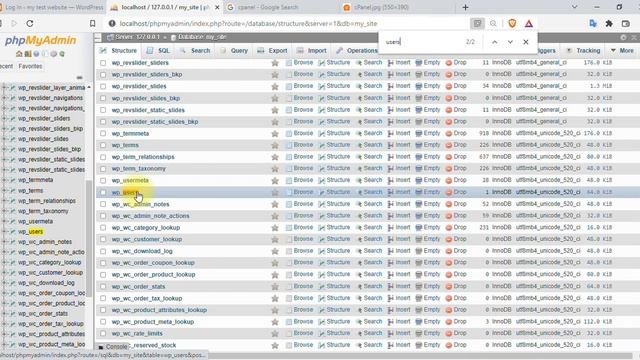Switch to the Structure tab

119,51
